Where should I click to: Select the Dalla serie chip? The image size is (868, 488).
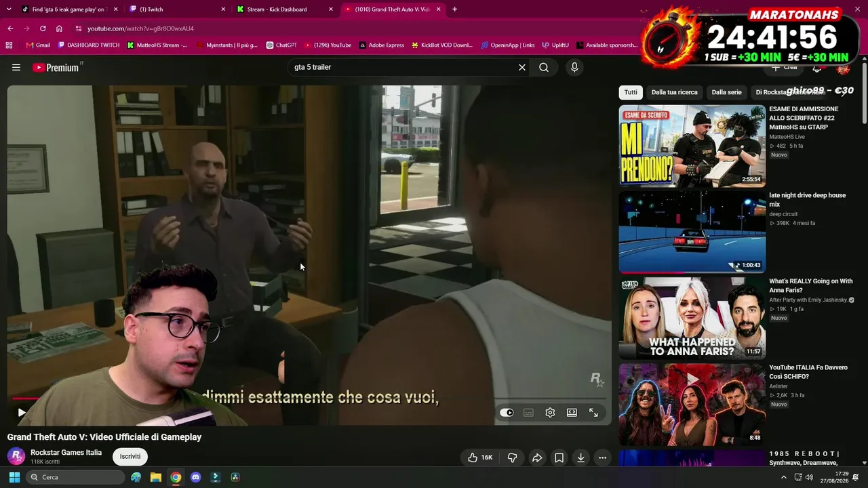(x=726, y=92)
